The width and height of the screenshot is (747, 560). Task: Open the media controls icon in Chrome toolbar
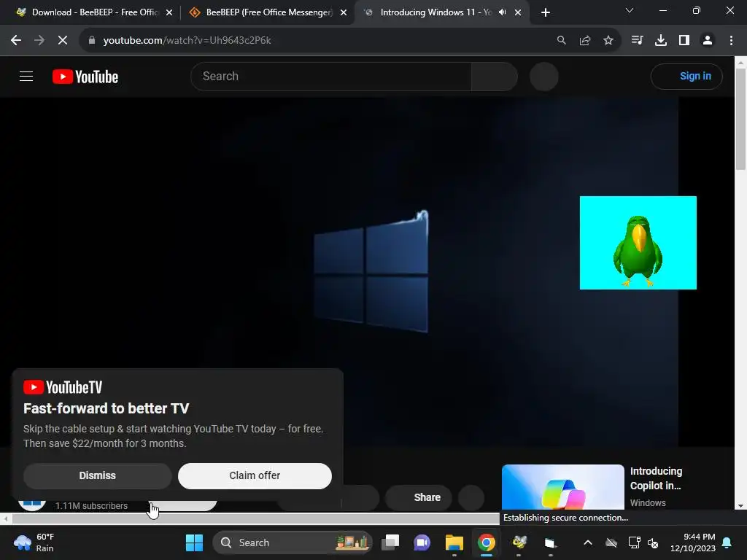point(637,41)
